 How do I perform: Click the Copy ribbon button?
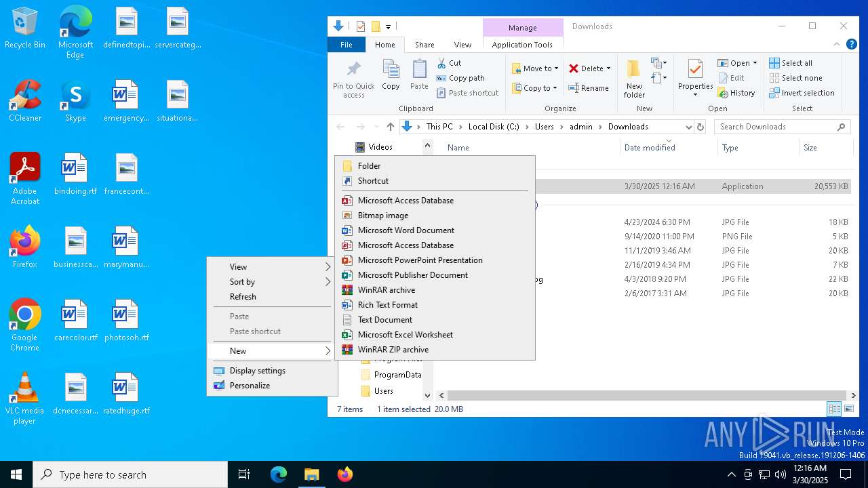[x=391, y=75]
